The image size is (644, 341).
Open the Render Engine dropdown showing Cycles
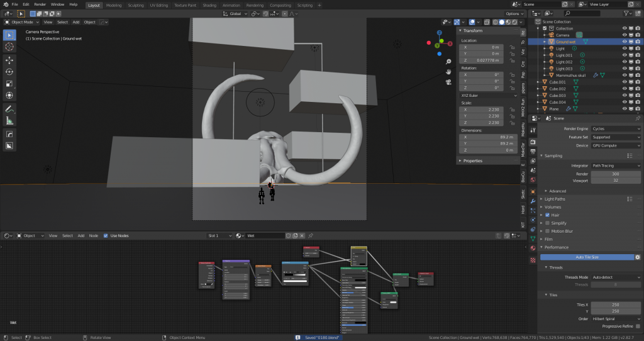(x=616, y=129)
